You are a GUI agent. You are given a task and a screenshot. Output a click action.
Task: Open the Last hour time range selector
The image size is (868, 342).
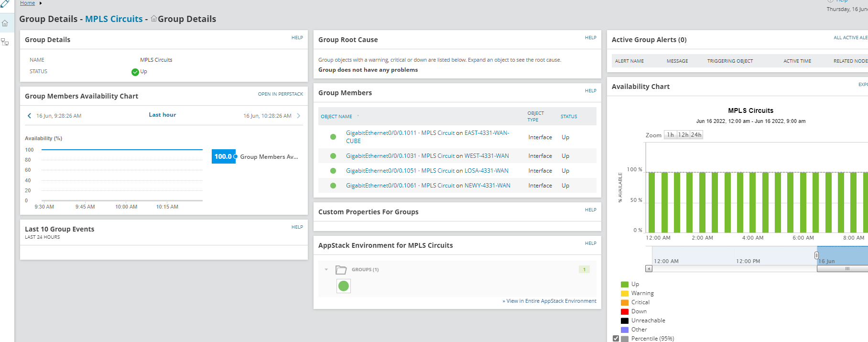(163, 115)
